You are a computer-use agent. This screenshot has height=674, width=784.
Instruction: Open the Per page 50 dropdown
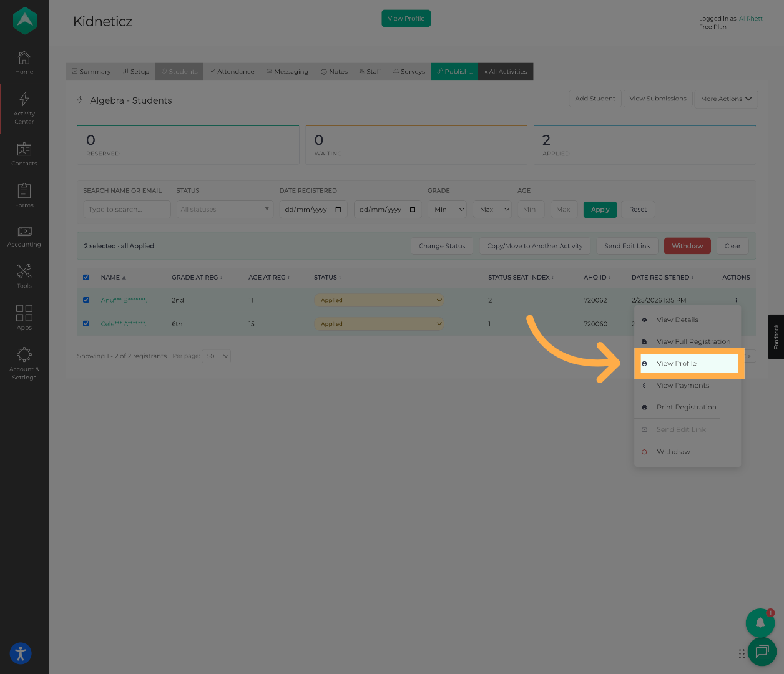217,356
